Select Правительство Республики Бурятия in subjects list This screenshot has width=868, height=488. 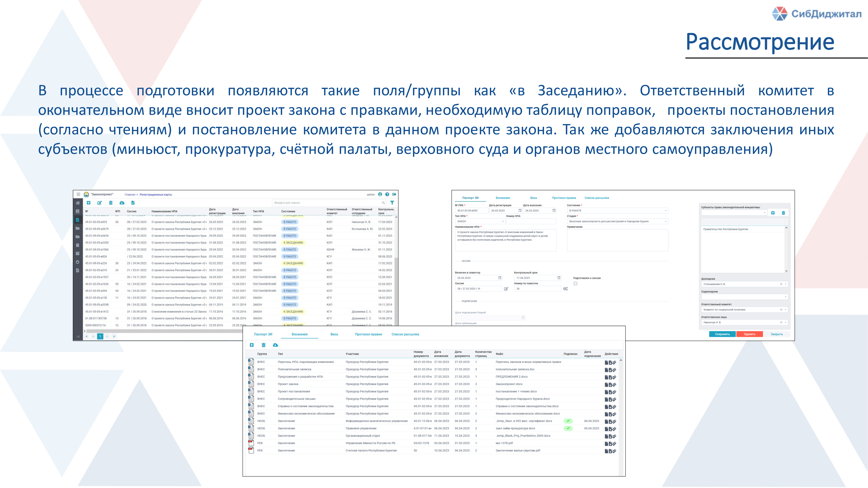725,229
